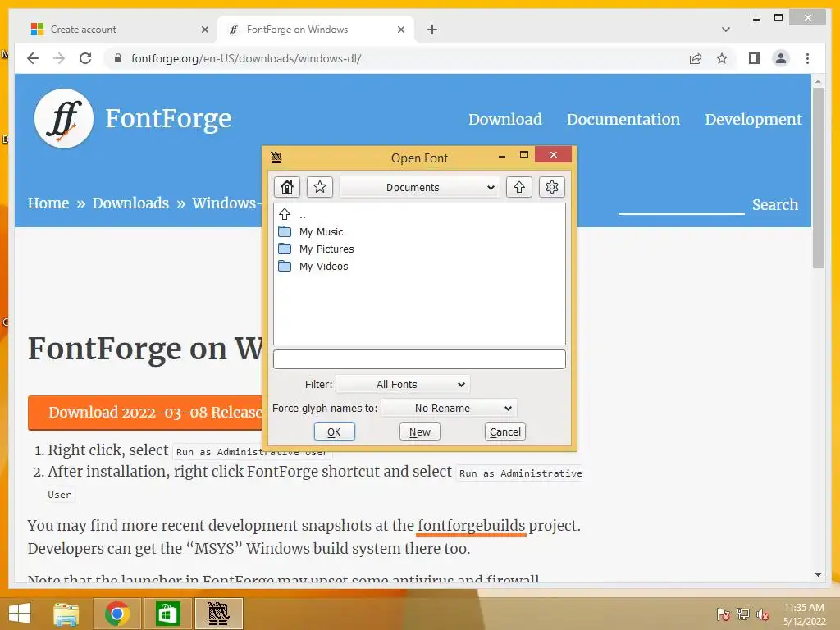
Task: Open a new browser tab
Action: point(431,30)
